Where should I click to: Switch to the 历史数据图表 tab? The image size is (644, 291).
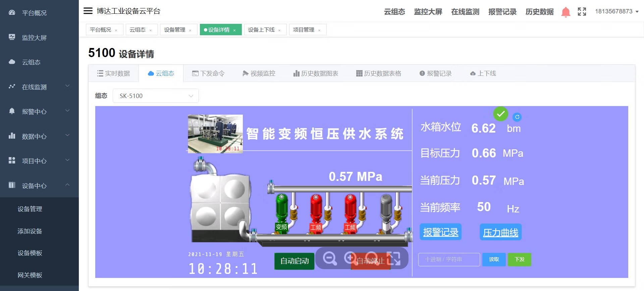[316, 74]
